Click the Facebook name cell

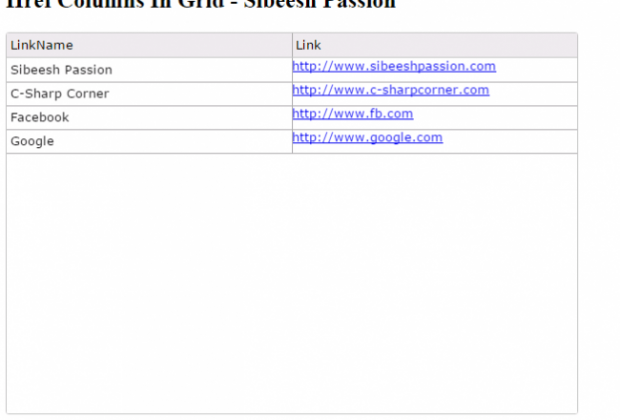(39, 118)
